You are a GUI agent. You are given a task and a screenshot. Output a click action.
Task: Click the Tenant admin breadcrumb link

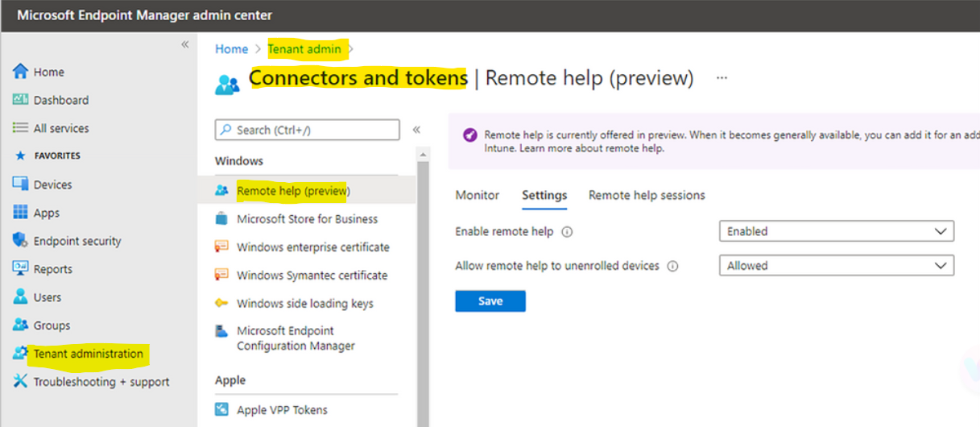point(304,49)
